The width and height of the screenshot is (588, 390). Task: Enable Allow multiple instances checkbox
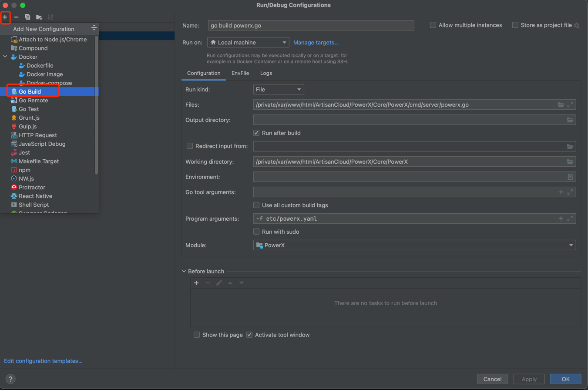[433, 25]
